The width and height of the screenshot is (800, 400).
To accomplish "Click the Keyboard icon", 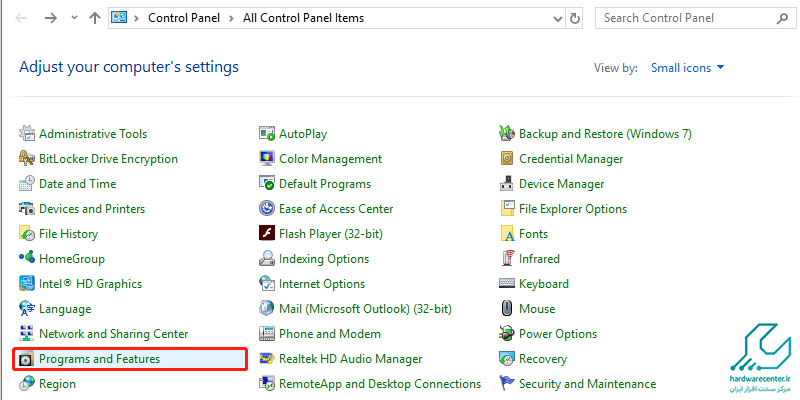I will (507, 284).
